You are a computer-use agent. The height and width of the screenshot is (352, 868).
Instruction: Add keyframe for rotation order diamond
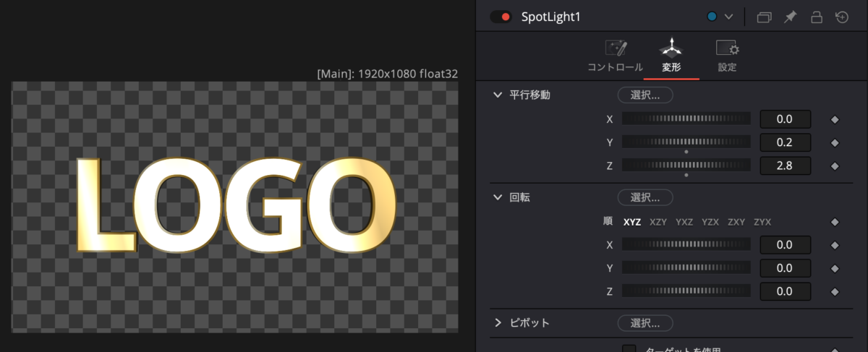834,222
